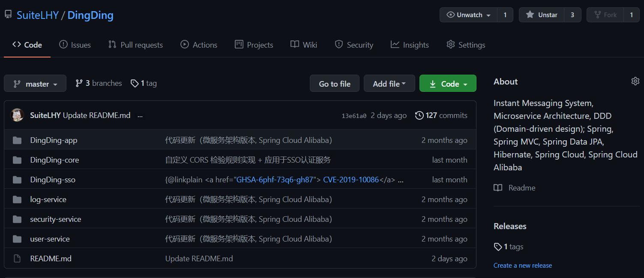Open the CVE-2019-10086 commit message link
This screenshot has width=644, height=278.
[x=351, y=179]
